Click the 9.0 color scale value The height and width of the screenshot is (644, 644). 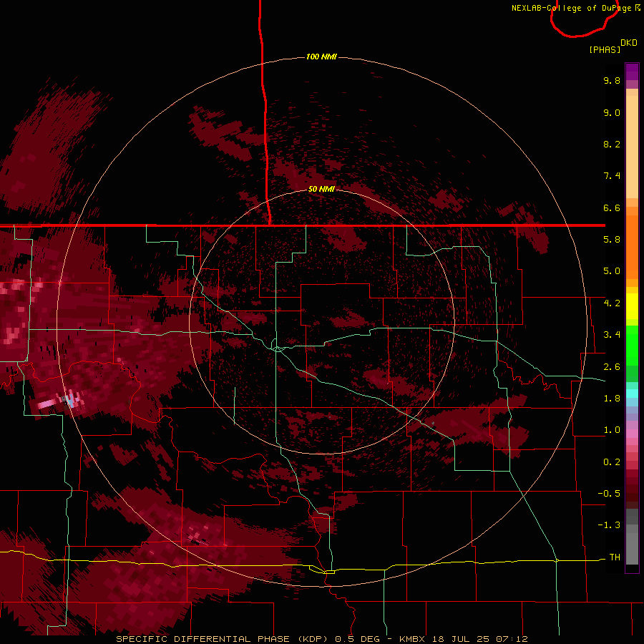(x=612, y=112)
